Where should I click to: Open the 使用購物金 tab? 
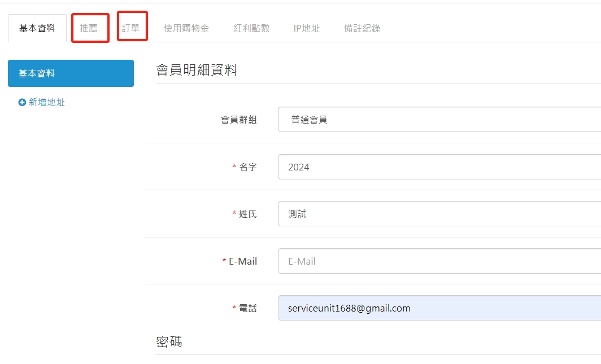[x=186, y=28]
